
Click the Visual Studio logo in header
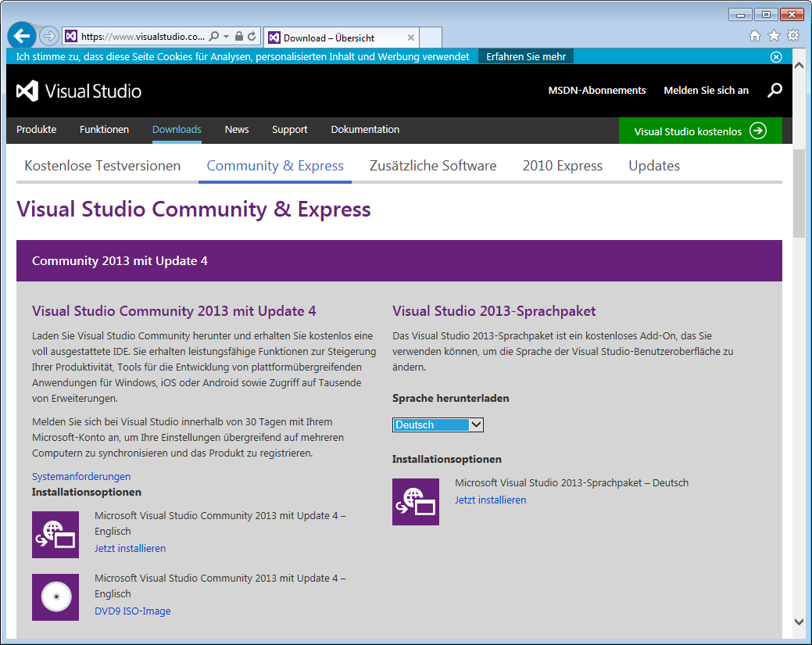[x=79, y=91]
